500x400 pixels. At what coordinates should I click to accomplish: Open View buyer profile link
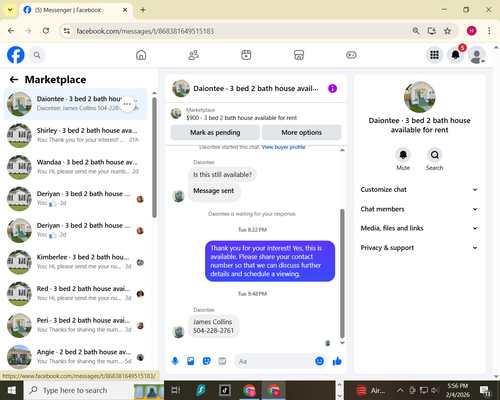pos(283,147)
